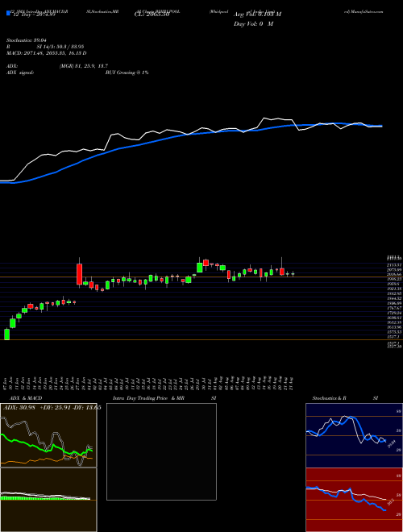Click the '(MGR) 31, 25.9, 13.7' ADX values
Screen dimensions: 403x532
pos(84,66)
